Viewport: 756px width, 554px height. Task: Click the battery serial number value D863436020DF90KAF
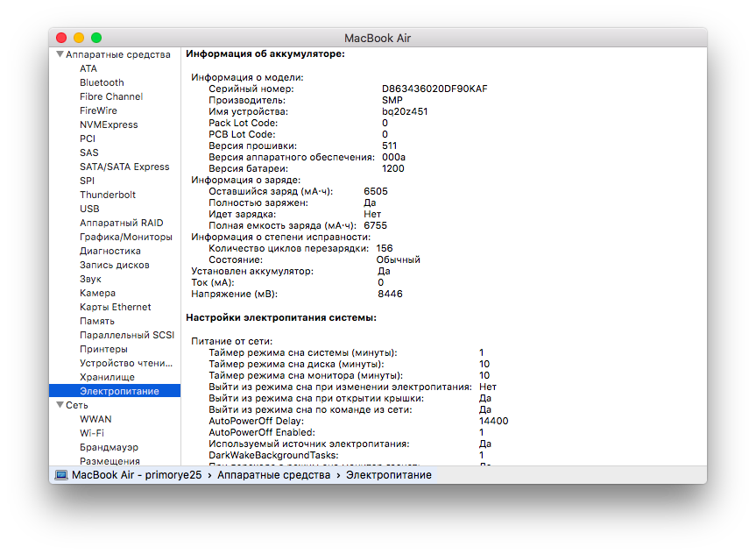(x=435, y=89)
